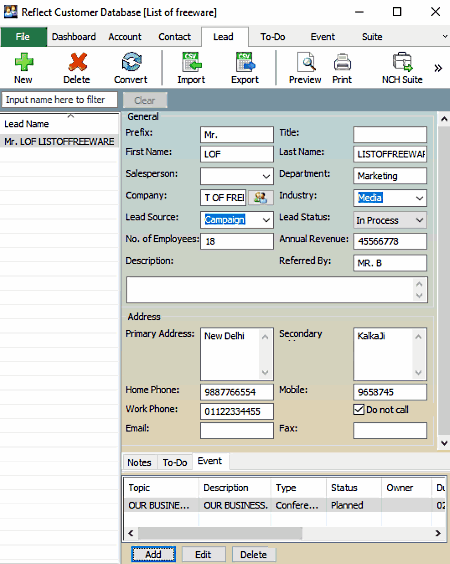Click the First Name field
The image size is (450, 564).
pos(237,154)
